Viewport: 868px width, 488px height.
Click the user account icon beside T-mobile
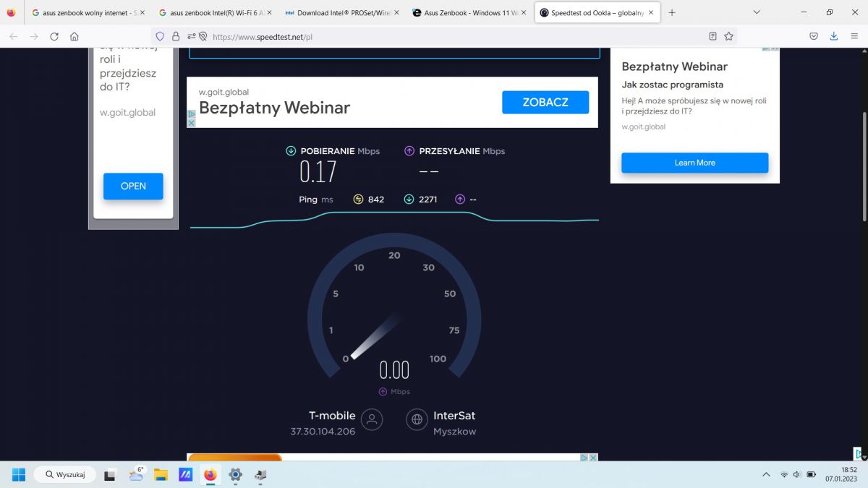point(372,419)
